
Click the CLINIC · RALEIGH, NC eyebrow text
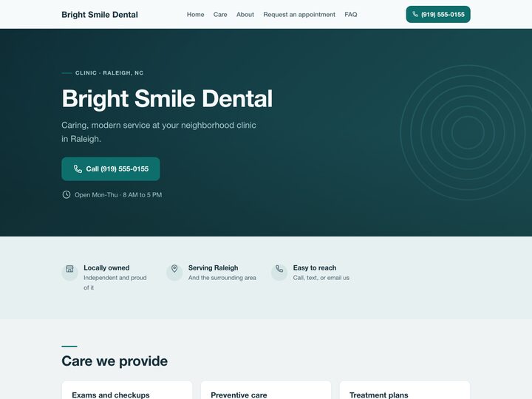click(109, 73)
